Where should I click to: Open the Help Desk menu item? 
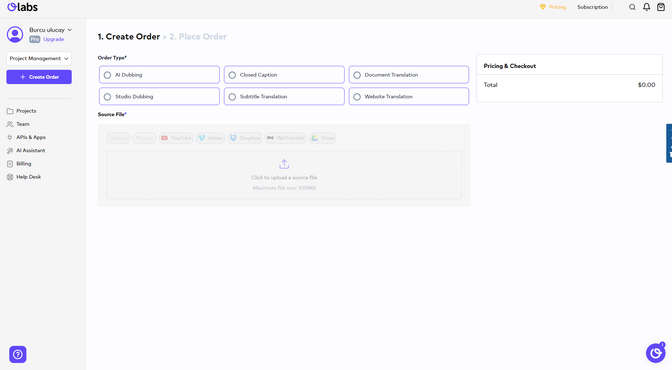coord(24,177)
